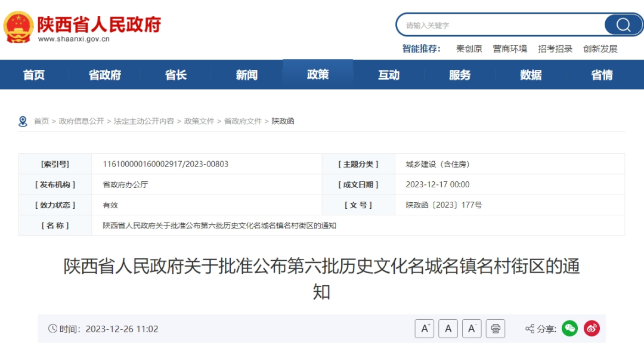Open the 互动 navigation tab
Image resolution: width=644 pixels, height=352 pixels.
(389, 75)
